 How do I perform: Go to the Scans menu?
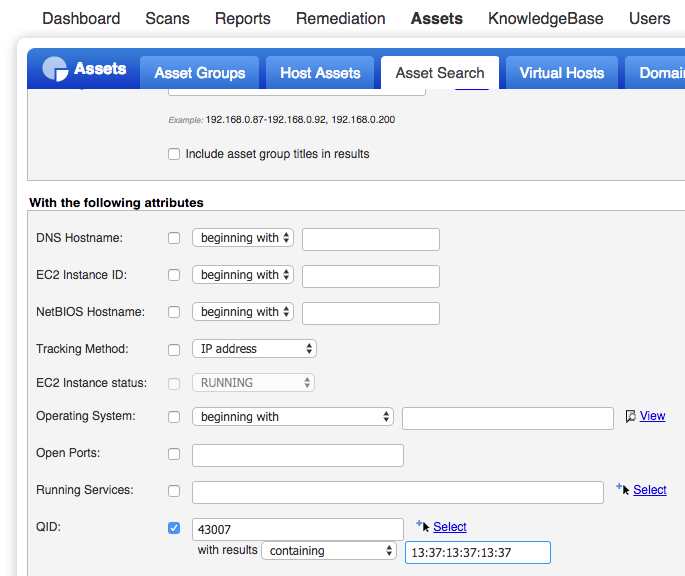click(167, 18)
